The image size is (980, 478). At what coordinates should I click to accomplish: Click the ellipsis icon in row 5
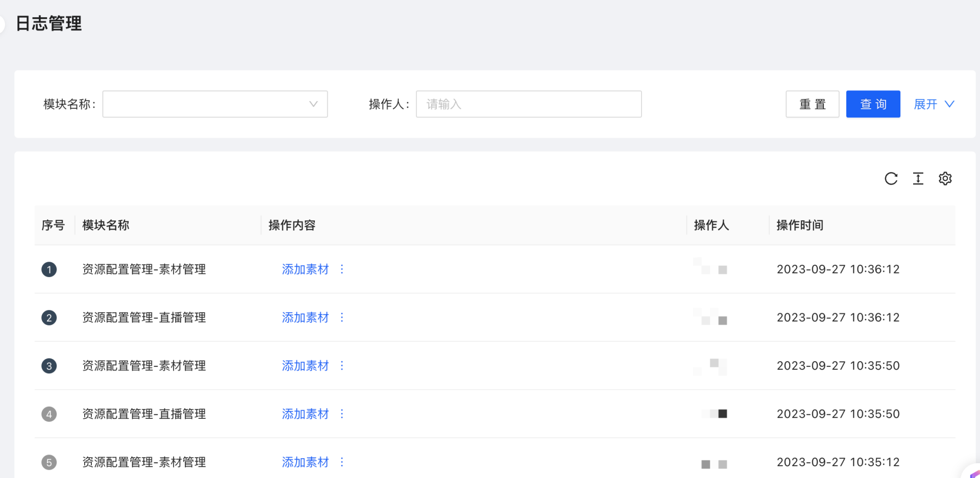tap(342, 462)
